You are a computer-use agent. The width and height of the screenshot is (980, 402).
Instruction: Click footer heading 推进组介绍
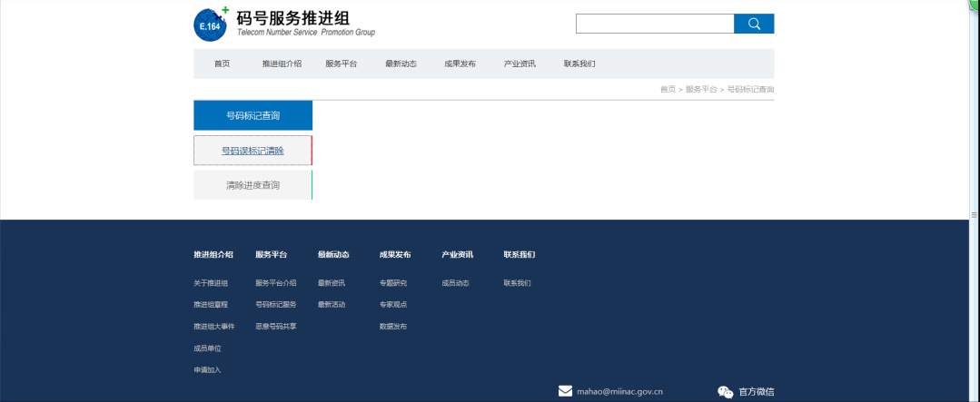213,255
